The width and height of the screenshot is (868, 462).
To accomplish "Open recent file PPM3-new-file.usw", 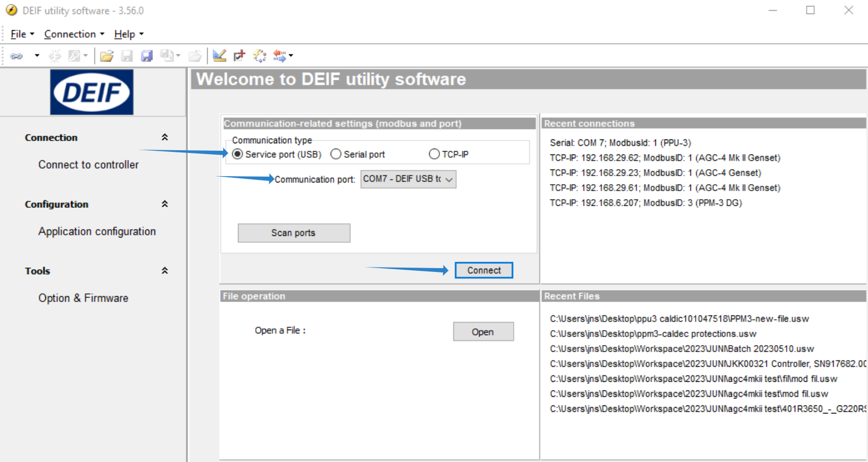I will tap(679, 319).
